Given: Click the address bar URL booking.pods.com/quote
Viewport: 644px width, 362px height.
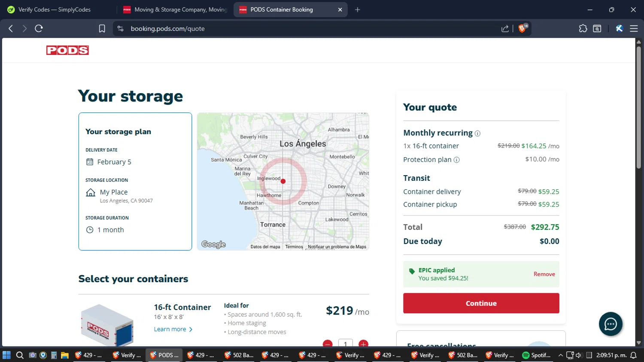Looking at the screenshot, I should (x=167, y=28).
